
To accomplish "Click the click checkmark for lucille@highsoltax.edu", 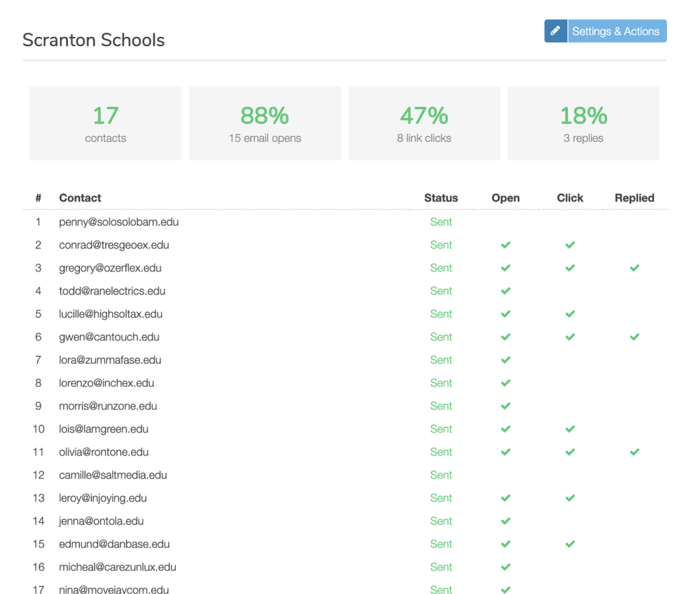I will (570, 314).
